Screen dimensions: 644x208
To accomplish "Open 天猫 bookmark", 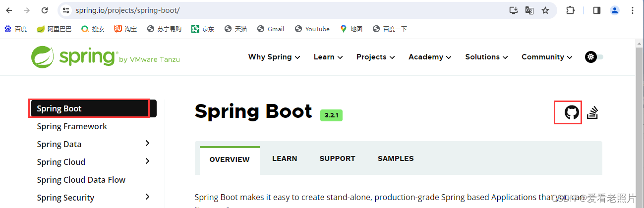I will click(x=235, y=29).
